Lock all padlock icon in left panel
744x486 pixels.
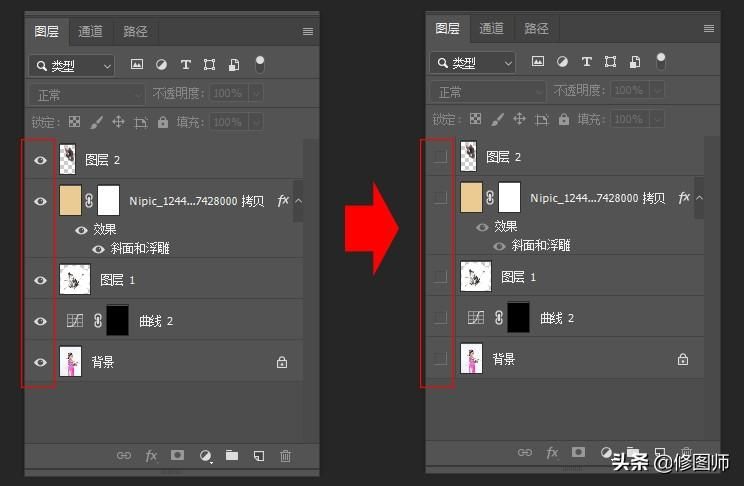pyautogui.click(x=163, y=122)
